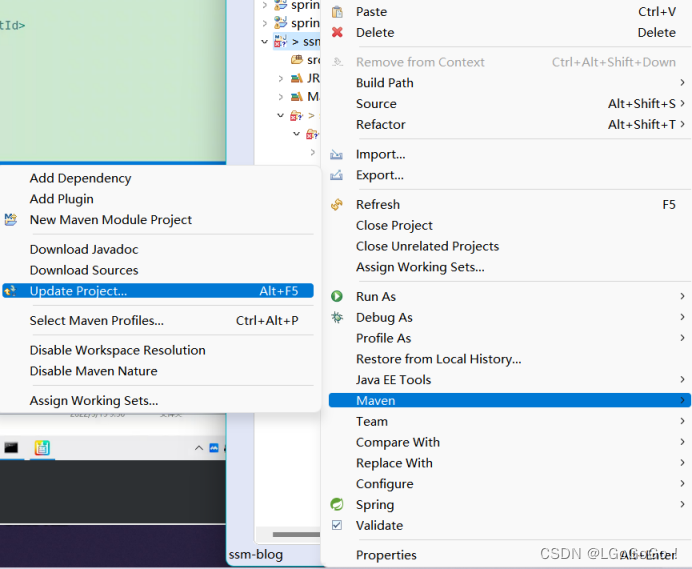The width and height of the screenshot is (692, 569).
Task: Select Add Plugin
Action: pos(158,199)
